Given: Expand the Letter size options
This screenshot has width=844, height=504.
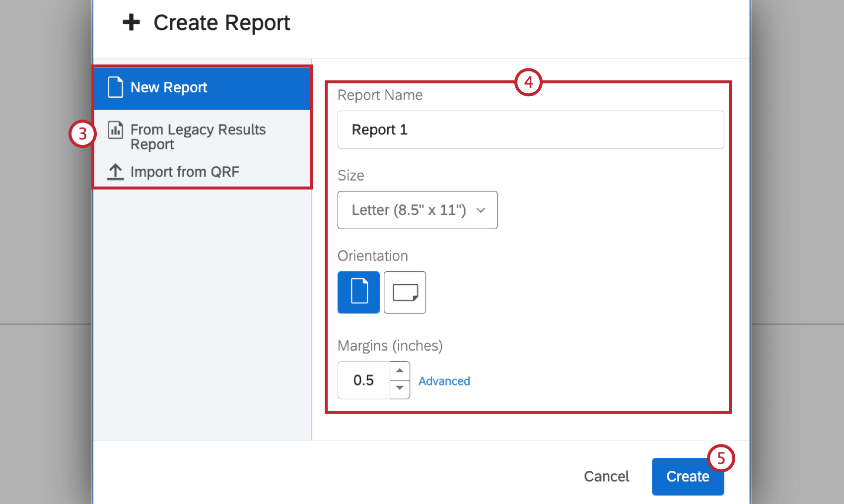Looking at the screenshot, I should coord(417,210).
